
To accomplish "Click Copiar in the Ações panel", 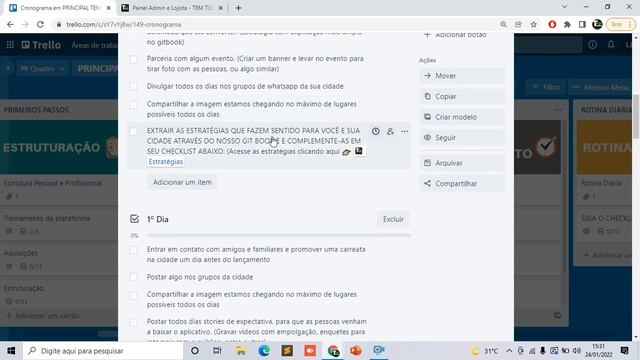I will pyautogui.click(x=462, y=96).
